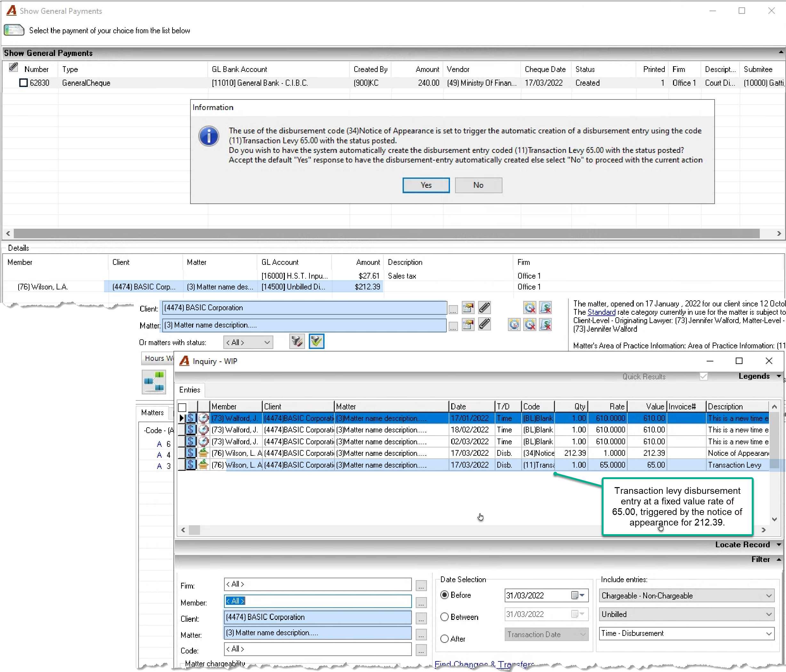Click No in the Information dialog

tap(478, 185)
